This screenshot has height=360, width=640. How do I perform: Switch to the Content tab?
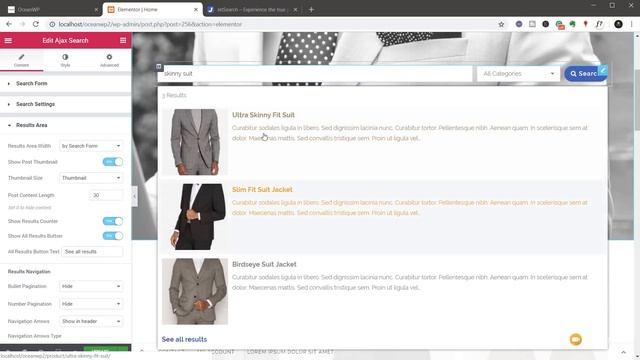(x=21, y=60)
